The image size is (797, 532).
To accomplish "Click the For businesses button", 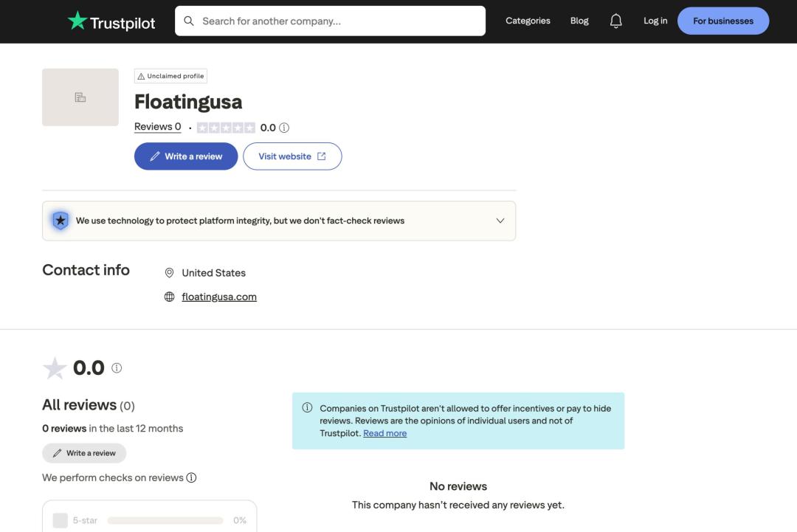I will pyautogui.click(x=722, y=21).
